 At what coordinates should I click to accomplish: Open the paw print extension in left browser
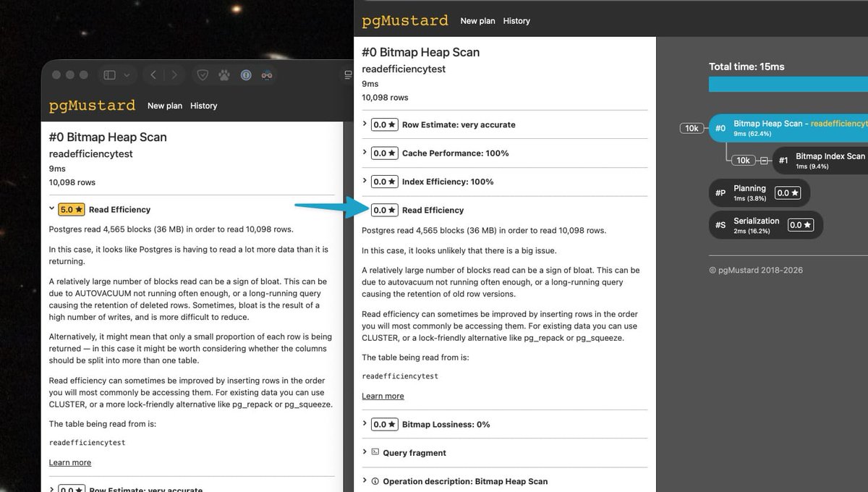224,75
